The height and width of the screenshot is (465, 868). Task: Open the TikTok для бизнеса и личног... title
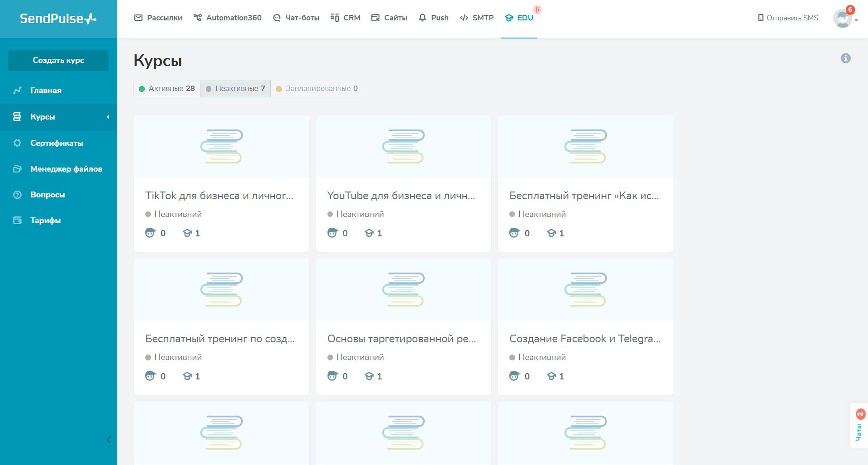click(219, 196)
